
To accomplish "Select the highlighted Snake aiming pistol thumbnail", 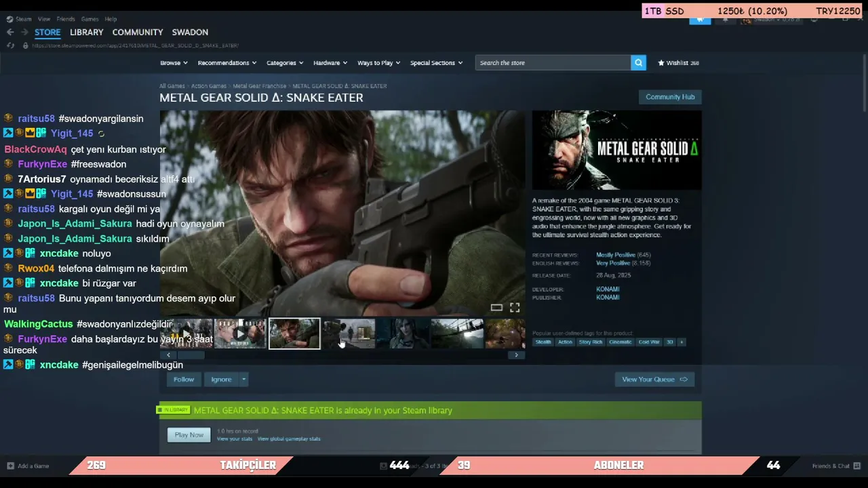I will 294,333.
